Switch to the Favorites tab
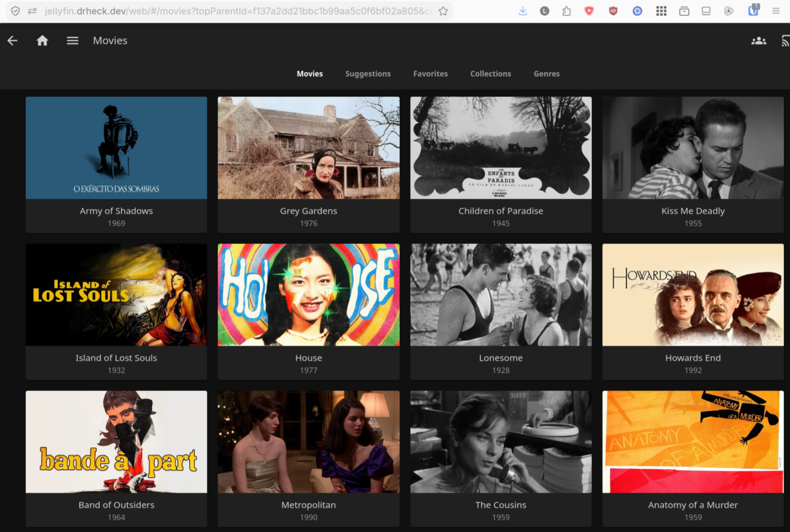790x532 pixels. (430, 74)
